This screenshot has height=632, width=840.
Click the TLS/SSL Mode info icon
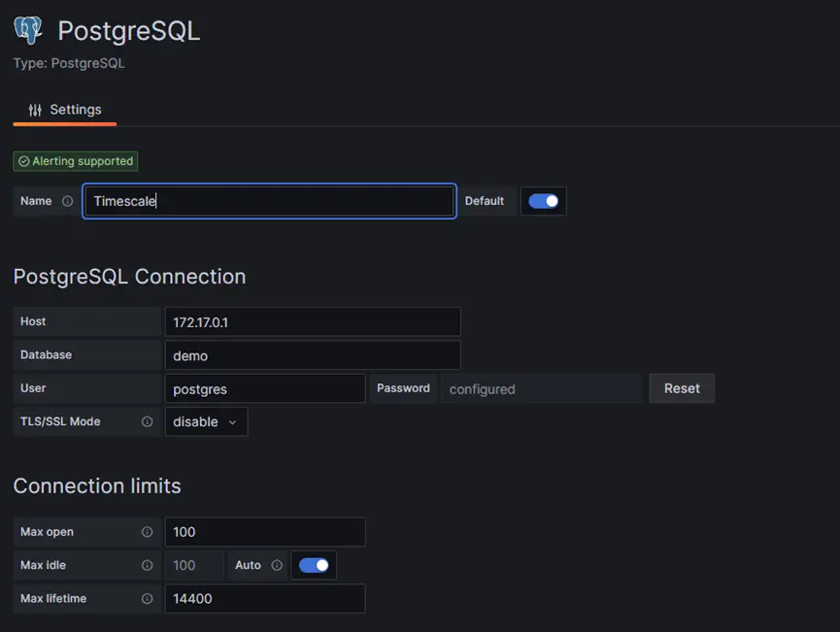pos(148,422)
